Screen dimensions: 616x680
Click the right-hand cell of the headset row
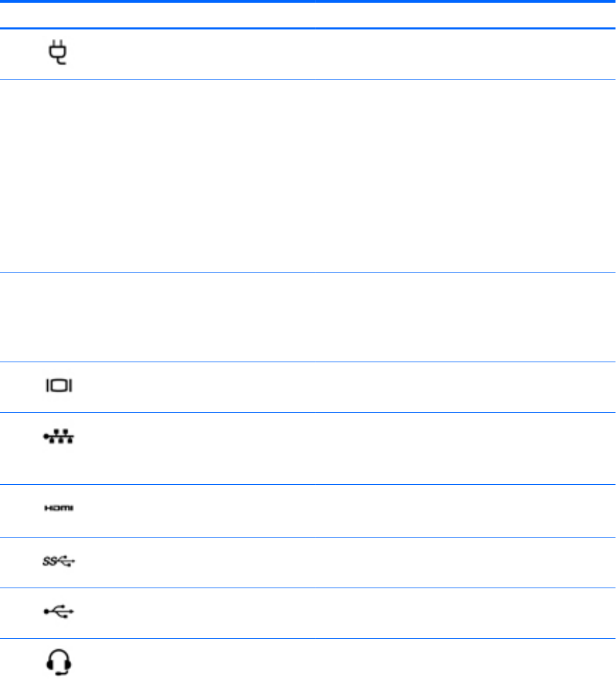coord(465,659)
